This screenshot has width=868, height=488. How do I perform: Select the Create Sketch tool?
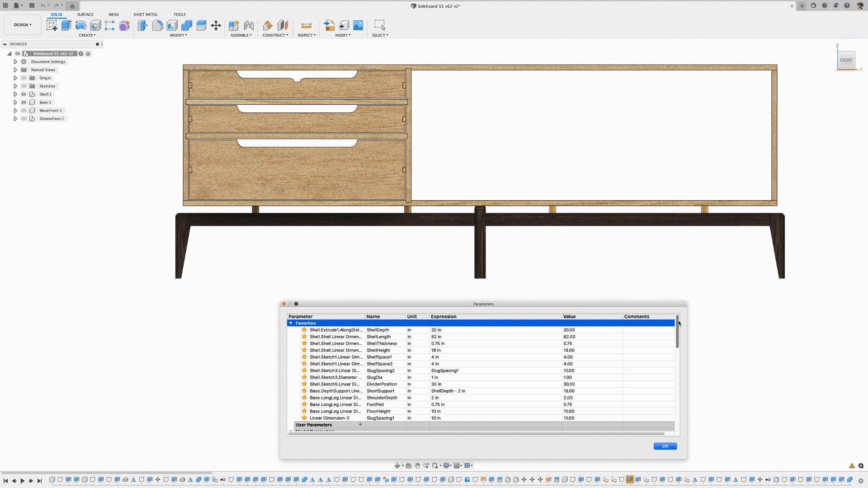coord(52,25)
